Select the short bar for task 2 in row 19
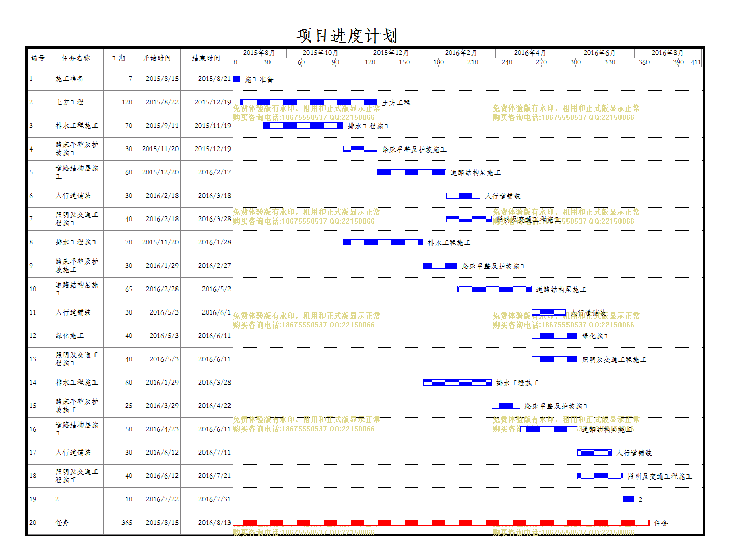 629,499
